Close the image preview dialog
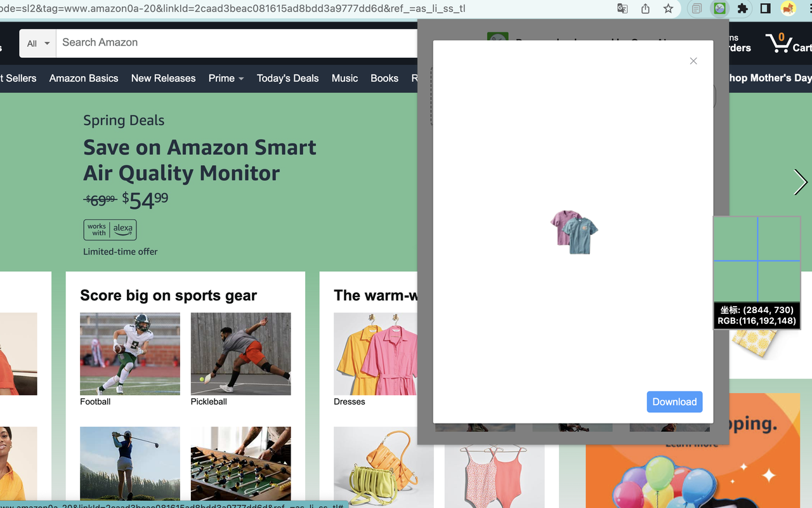Image resolution: width=812 pixels, height=508 pixels. coord(693,61)
